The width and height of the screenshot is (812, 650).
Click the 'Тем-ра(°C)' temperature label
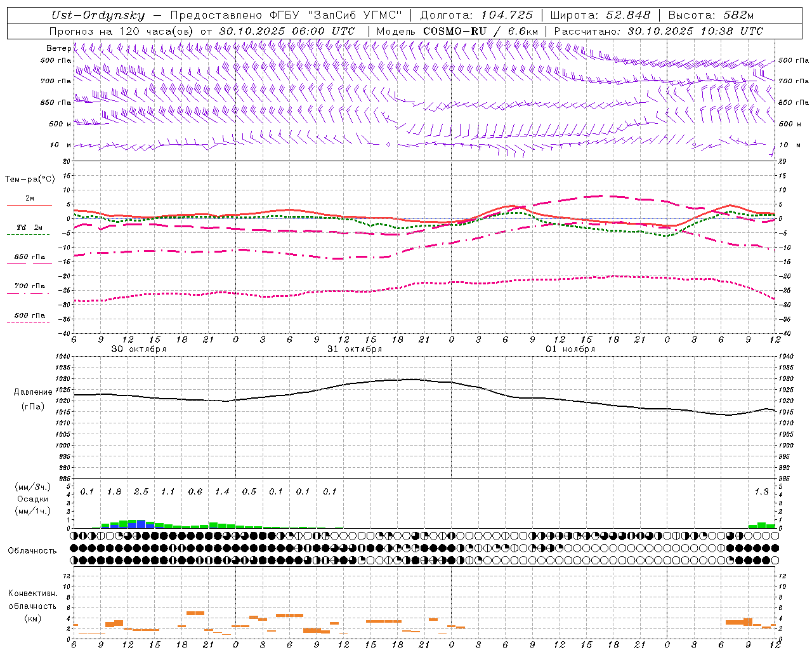coord(30,179)
